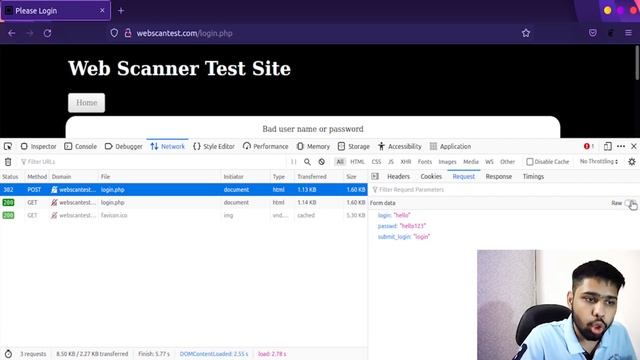Image resolution: width=640 pixels, height=360 pixels.
Task: Open the Memory panel
Action: pos(313,146)
